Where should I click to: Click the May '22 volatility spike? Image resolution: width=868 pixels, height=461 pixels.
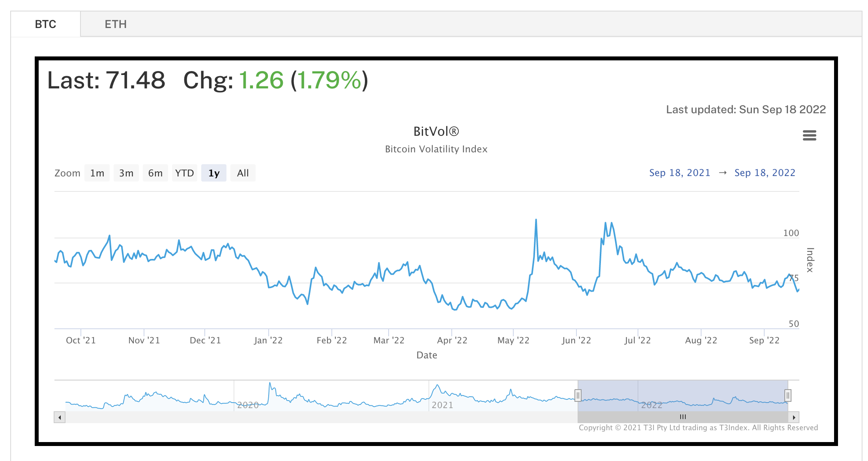[x=536, y=220]
